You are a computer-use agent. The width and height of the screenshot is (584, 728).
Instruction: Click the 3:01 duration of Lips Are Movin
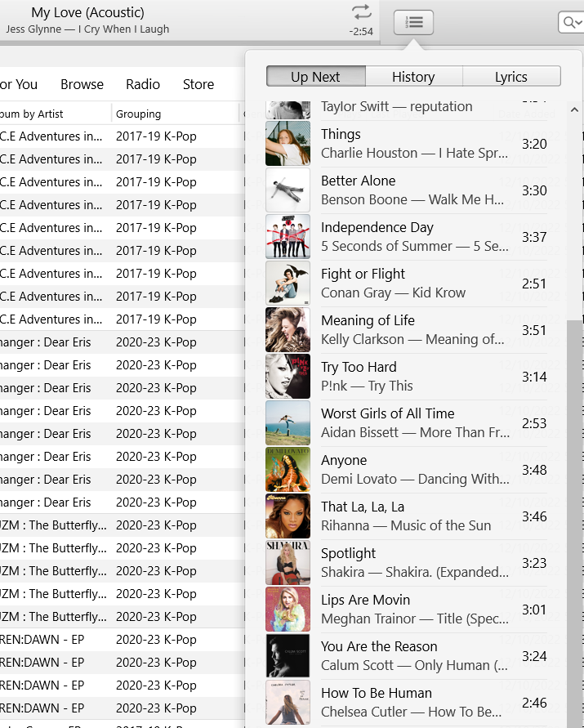[x=534, y=610]
